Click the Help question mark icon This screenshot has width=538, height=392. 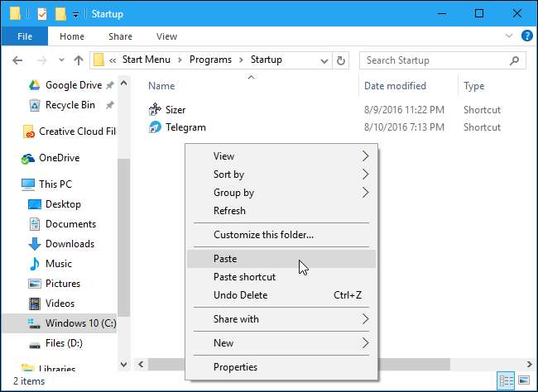click(x=526, y=36)
